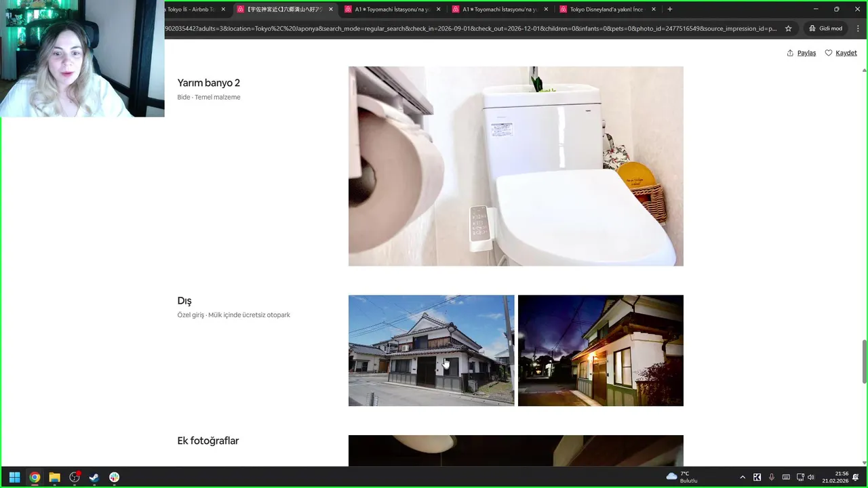This screenshot has height=488, width=868.
Task: Select the Yarım banyo 2 heading
Action: [x=209, y=83]
